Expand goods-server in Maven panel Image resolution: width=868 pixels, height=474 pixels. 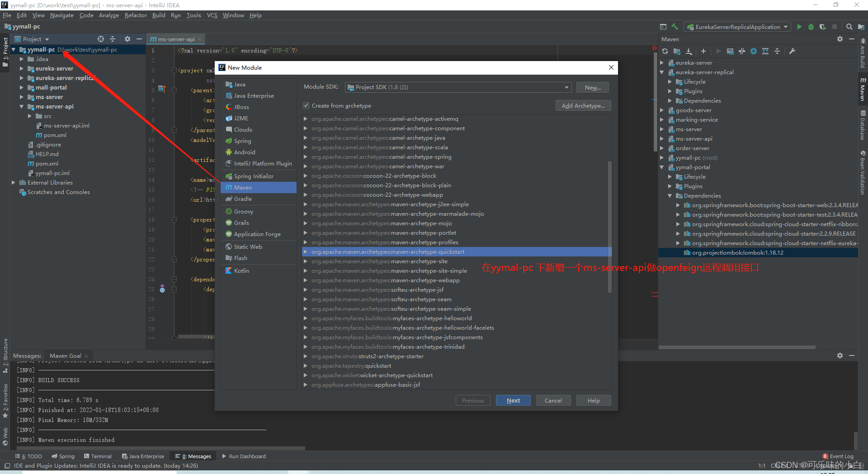coord(662,110)
